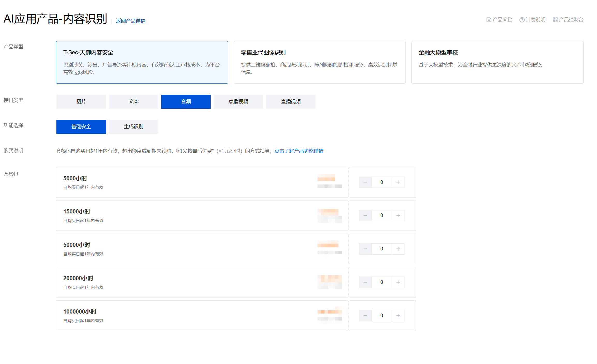Viewport: 597px width, 364px height.
Task: Open 点击了解产品功能详情 link
Action: pyautogui.click(x=299, y=151)
